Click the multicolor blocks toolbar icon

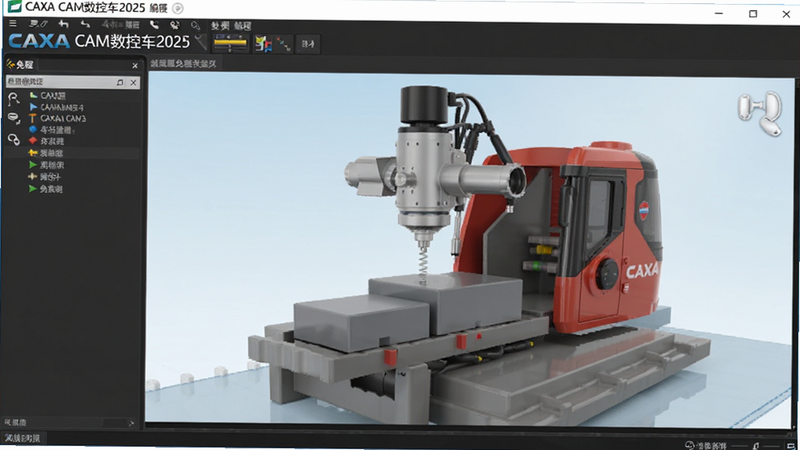coord(263,44)
